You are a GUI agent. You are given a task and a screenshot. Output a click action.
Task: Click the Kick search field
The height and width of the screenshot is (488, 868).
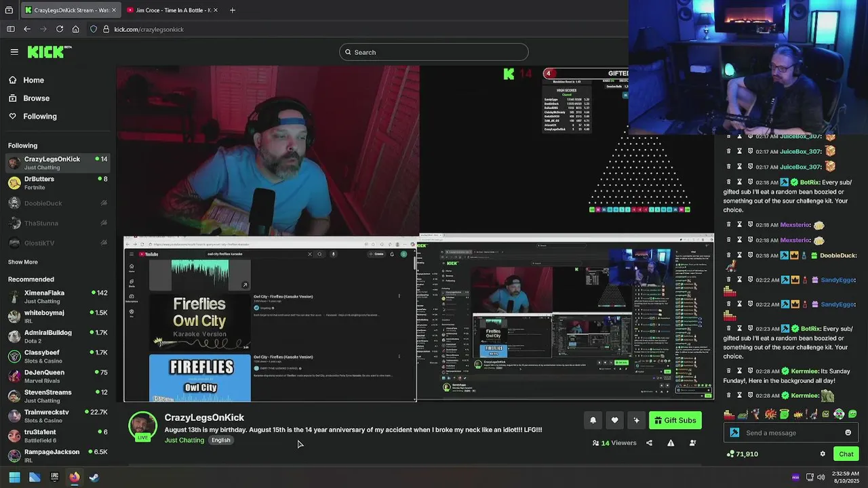[x=434, y=52]
